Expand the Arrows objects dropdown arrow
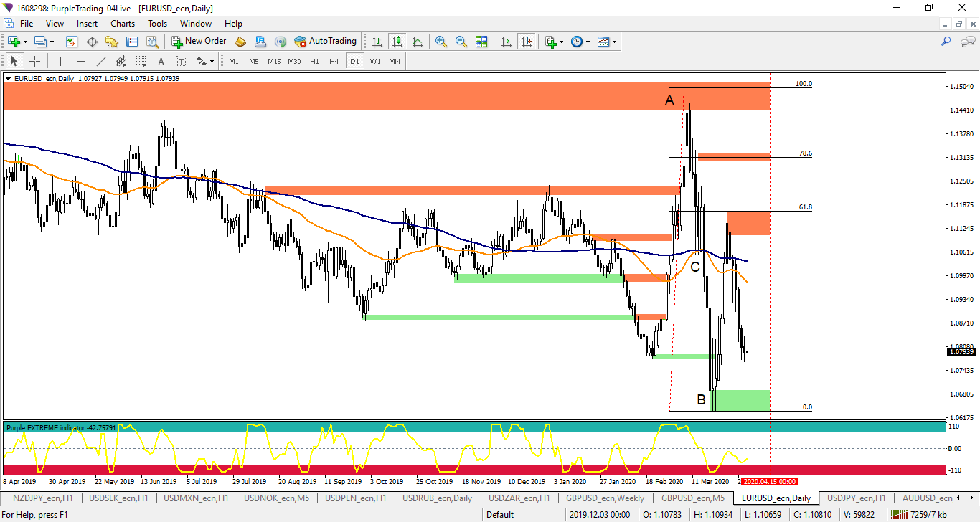 tap(212, 61)
